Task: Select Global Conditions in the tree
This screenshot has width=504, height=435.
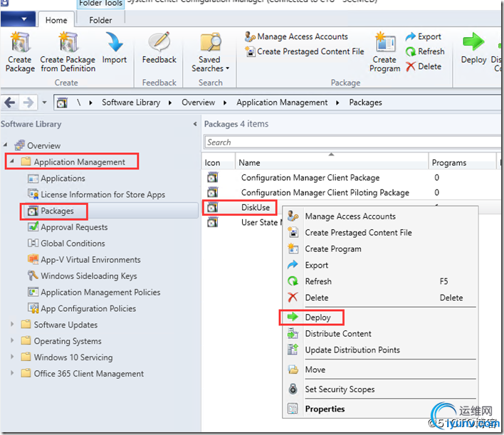Action: [x=66, y=243]
